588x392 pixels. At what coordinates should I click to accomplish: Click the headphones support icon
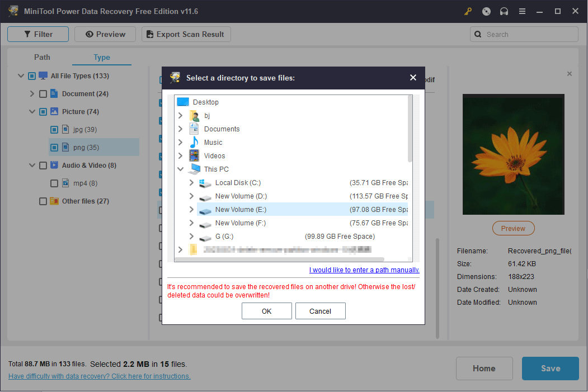[504, 11]
